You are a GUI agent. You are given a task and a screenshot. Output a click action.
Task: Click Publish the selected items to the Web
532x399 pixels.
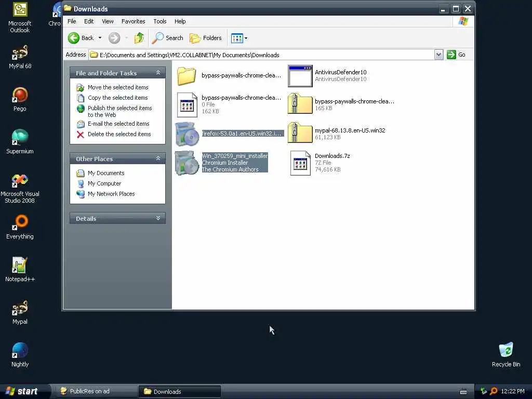pyautogui.click(x=120, y=111)
